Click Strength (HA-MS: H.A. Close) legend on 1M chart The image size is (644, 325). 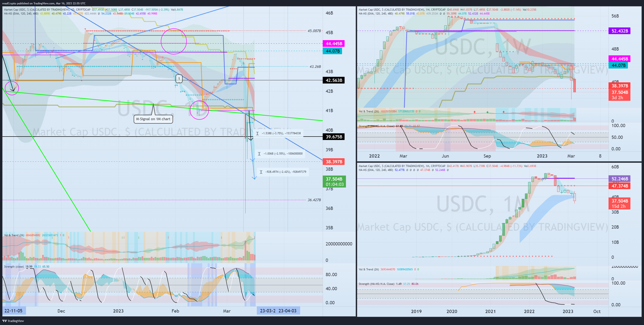pos(377,284)
